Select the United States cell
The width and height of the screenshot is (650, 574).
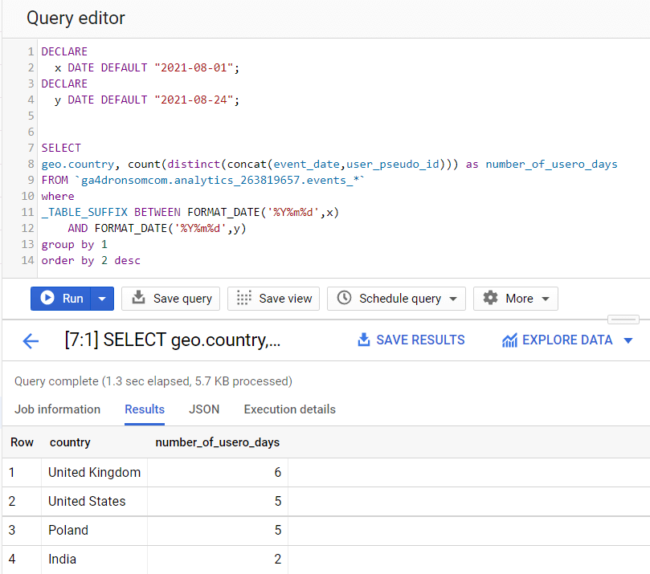95,501
